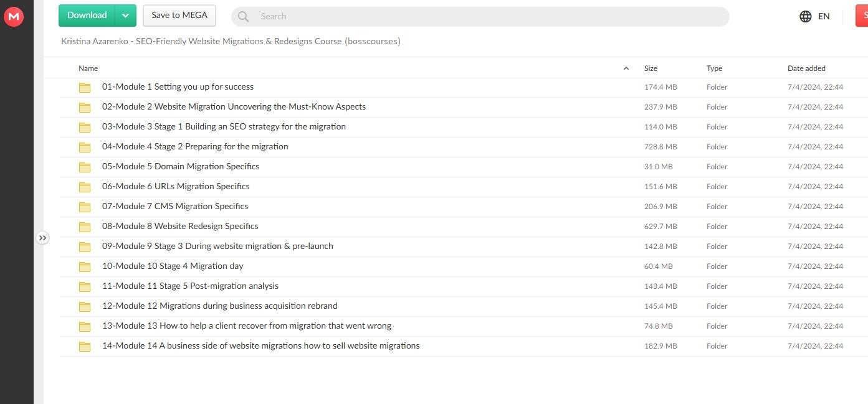868x404 pixels.
Task: Click folder icon for Module 10 Migration day
Action: [x=85, y=266]
